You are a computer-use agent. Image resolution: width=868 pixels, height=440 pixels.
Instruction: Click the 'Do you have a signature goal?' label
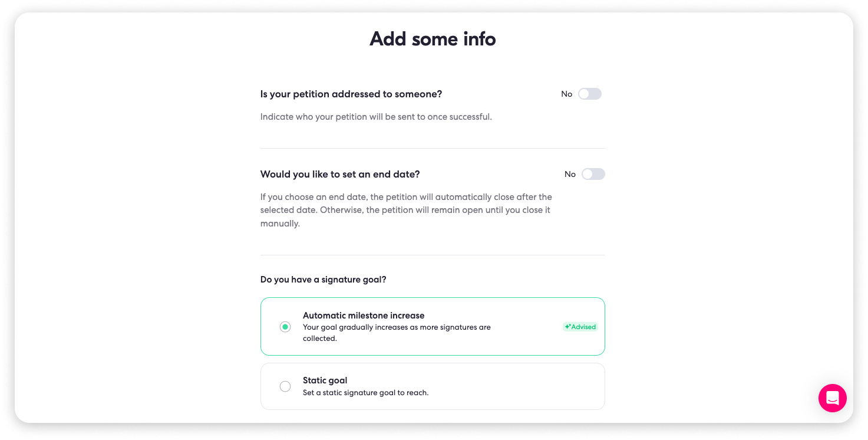(x=323, y=279)
